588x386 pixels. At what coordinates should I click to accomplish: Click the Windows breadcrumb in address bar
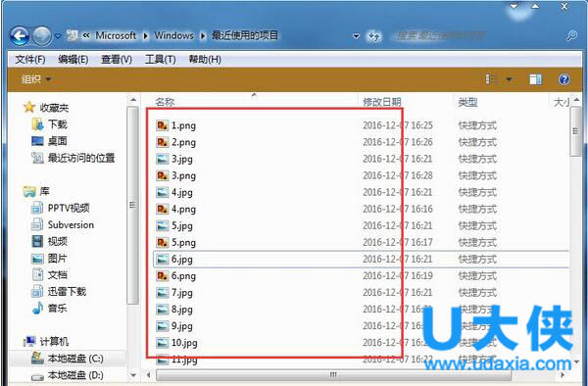point(174,35)
